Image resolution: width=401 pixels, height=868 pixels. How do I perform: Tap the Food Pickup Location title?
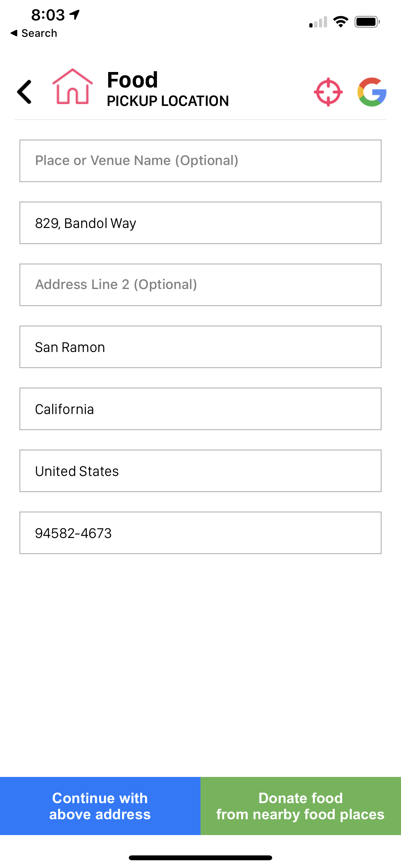168,89
